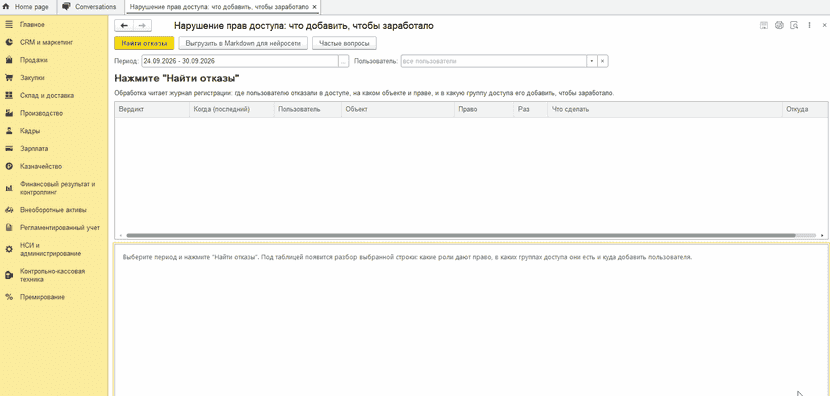Open period picker with the ellipsis button
Viewport: 830px width, 396px height.
click(344, 61)
